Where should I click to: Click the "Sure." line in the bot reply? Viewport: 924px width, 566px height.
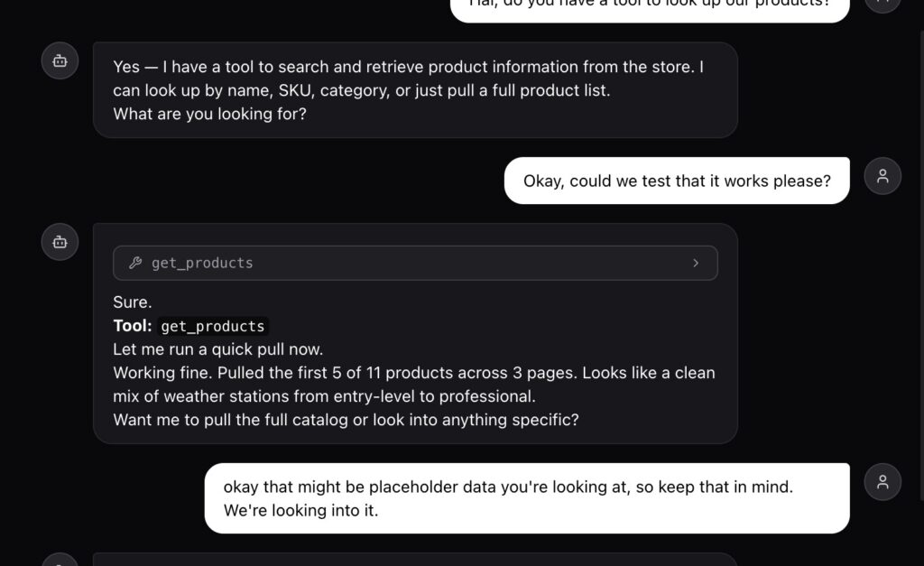click(132, 302)
